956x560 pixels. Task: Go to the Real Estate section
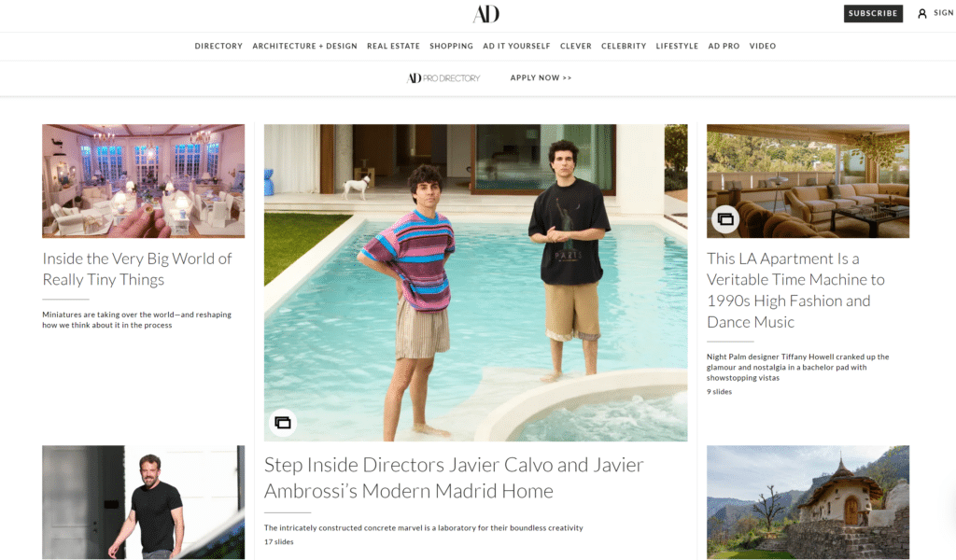[393, 47]
